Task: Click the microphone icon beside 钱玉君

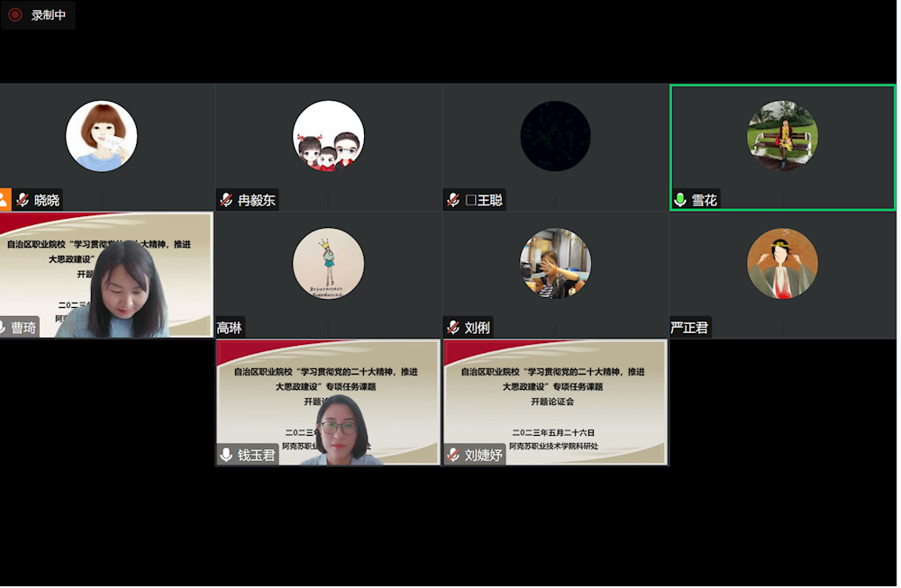Action: point(226,456)
